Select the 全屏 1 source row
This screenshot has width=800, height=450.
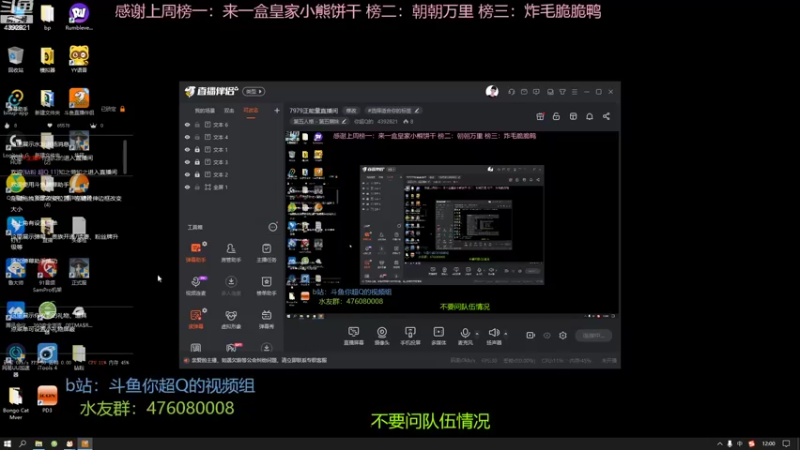(232, 187)
